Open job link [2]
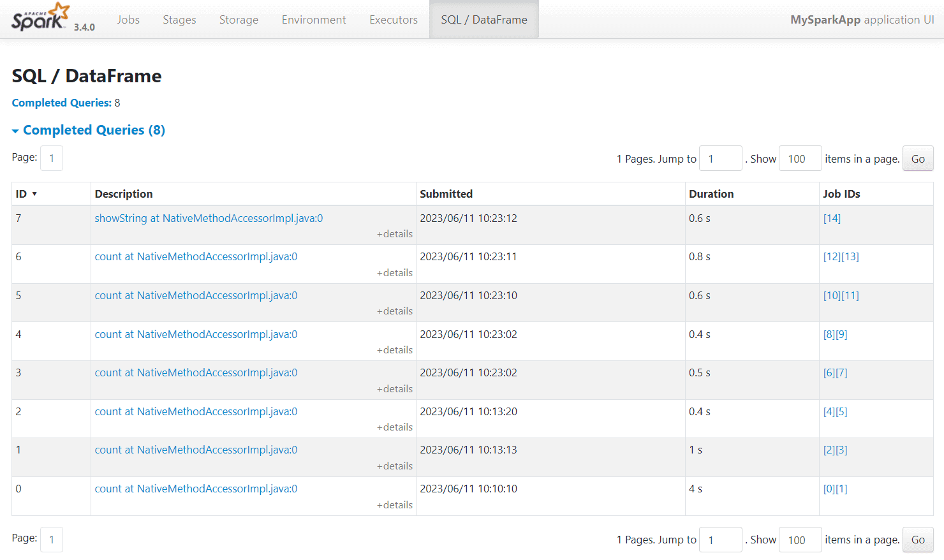 pyautogui.click(x=829, y=450)
